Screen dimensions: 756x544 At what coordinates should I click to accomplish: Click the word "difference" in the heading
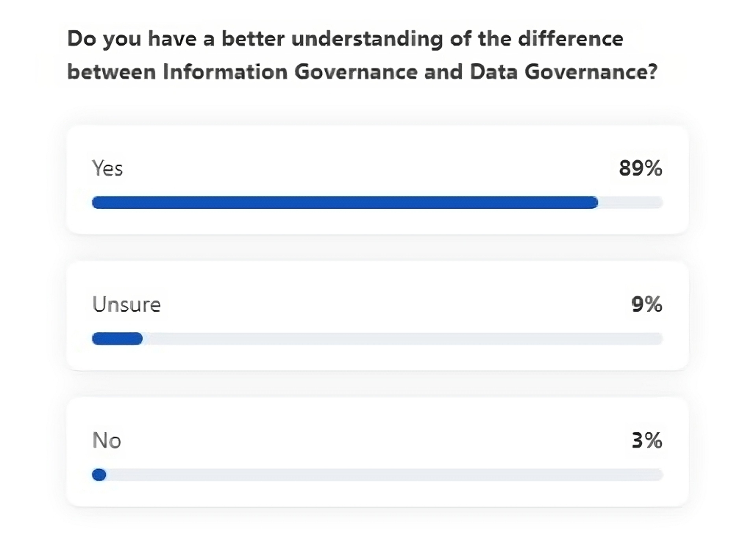[x=570, y=39]
